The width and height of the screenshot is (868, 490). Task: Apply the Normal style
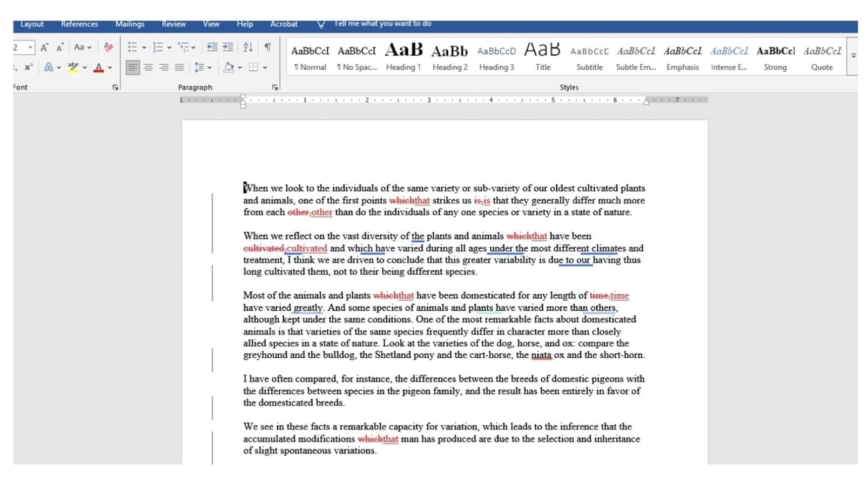coord(310,57)
